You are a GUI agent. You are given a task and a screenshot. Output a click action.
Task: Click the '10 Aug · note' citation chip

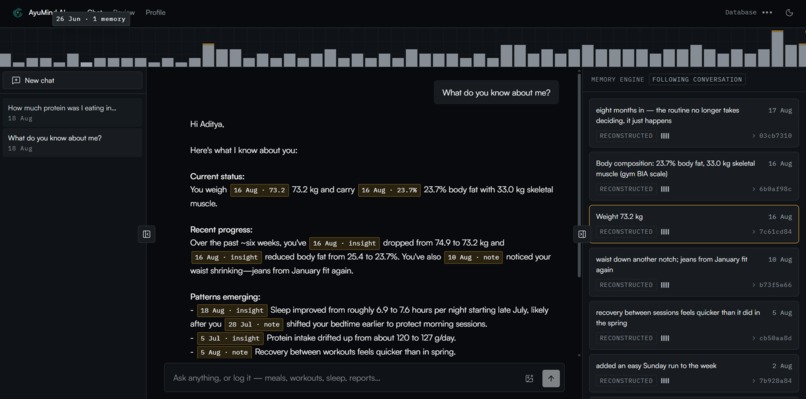click(x=473, y=258)
